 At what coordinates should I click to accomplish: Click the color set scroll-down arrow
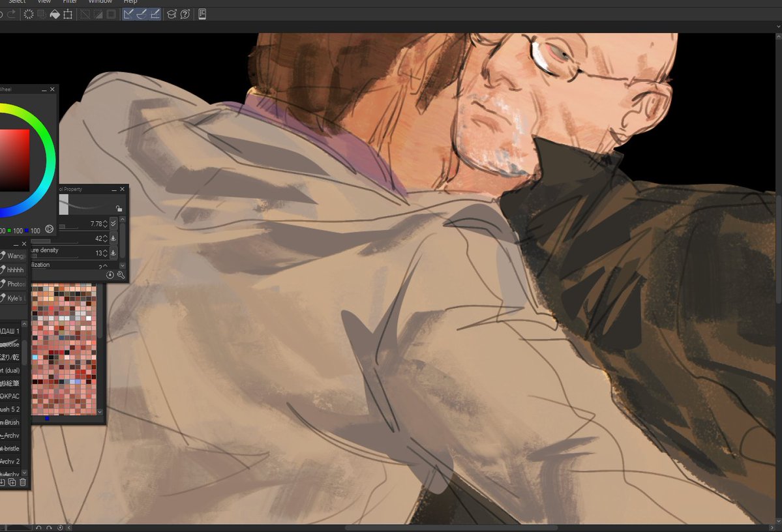(x=100, y=412)
